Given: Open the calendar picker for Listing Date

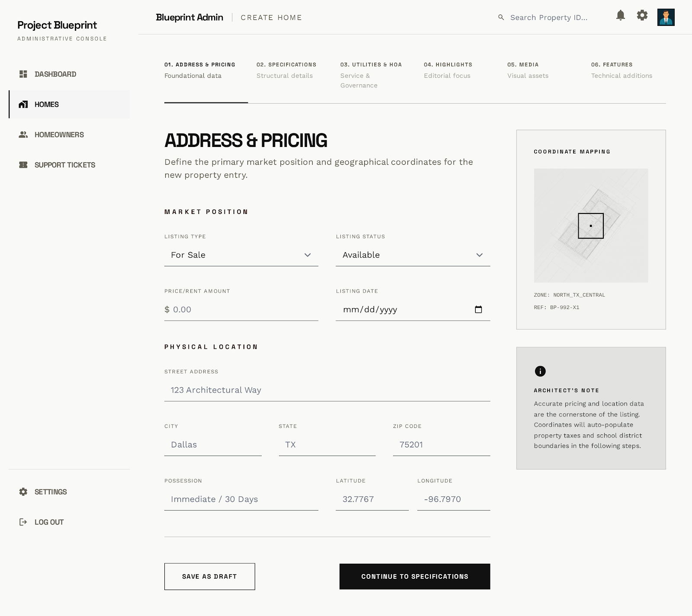Looking at the screenshot, I should 478,310.
